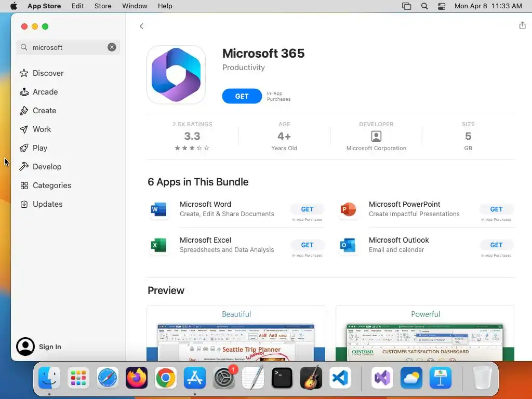This screenshot has height=399, width=532.
Task: Focus the microsoft search field
Action: click(68, 47)
